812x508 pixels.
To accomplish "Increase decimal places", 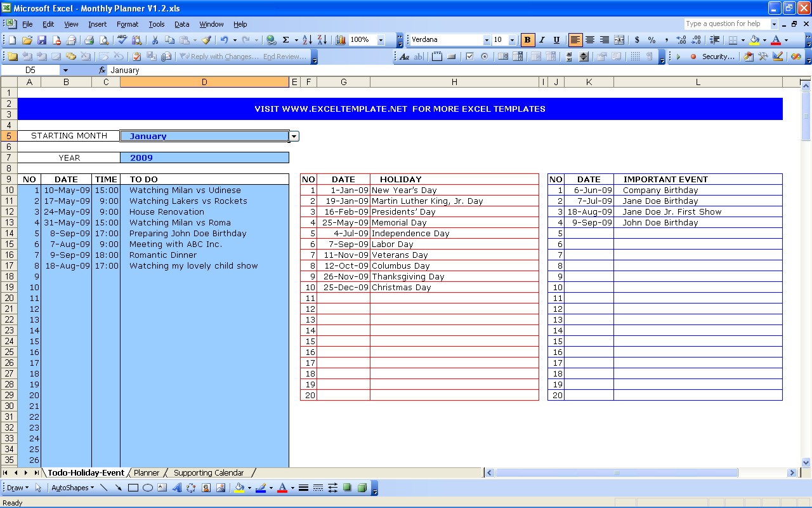I will tap(681, 40).
